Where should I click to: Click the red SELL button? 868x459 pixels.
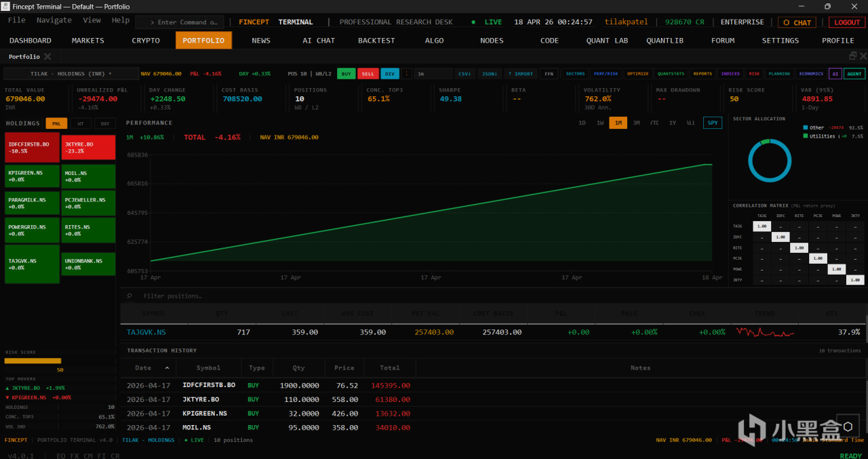click(368, 73)
